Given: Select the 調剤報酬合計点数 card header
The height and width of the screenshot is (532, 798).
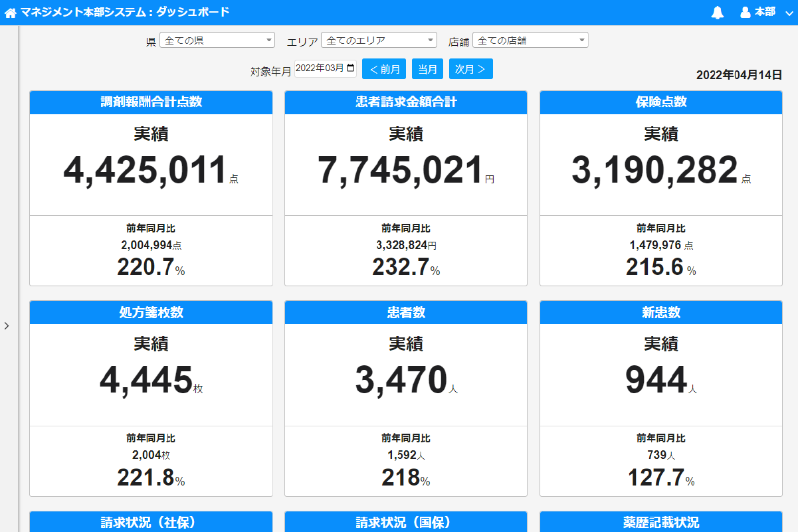Looking at the screenshot, I should (151, 102).
